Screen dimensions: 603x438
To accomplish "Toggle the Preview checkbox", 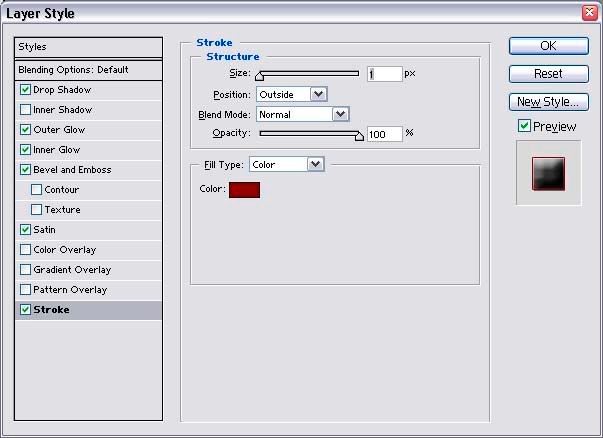I will (x=524, y=126).
